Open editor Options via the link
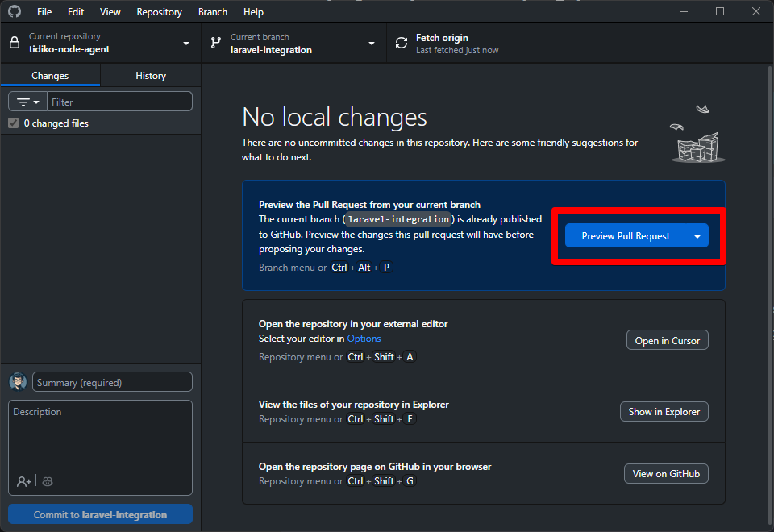Viewport: 774px width, 532px height. 364,338
